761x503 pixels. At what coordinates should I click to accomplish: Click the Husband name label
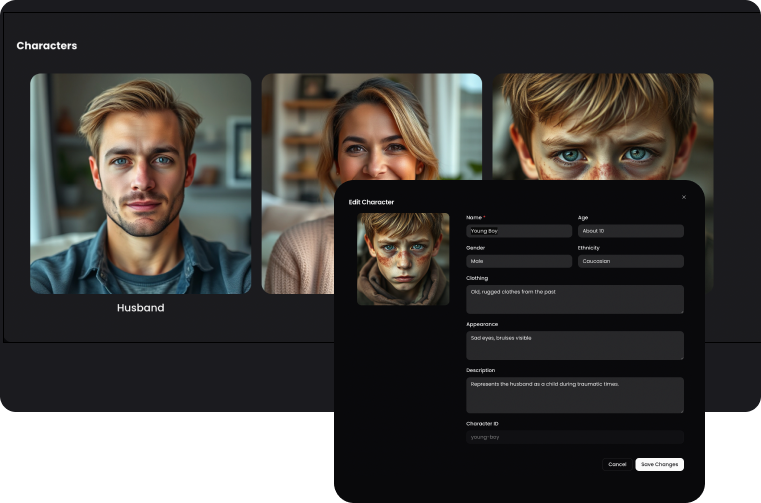click(140, 308)
